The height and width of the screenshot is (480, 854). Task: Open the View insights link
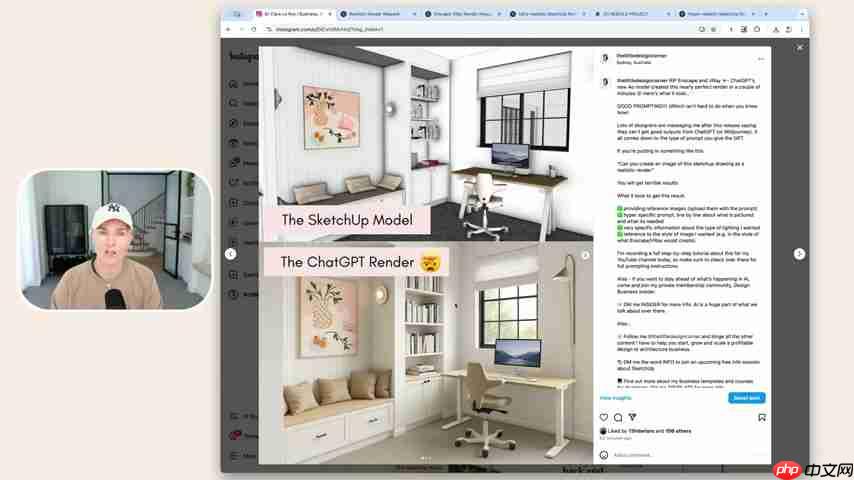(x=615, y=398)
